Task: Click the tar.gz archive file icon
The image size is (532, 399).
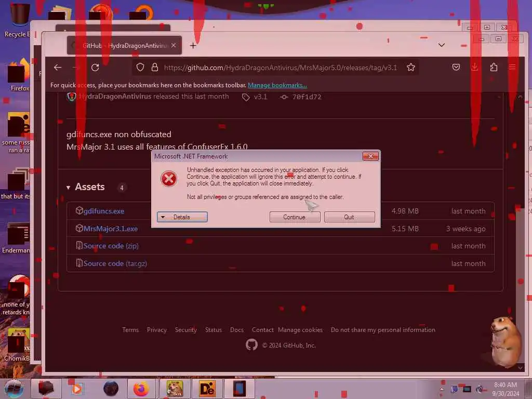Action: point(79,263)
